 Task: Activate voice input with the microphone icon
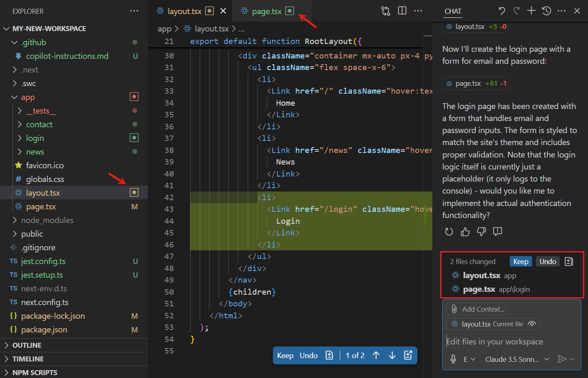point(453,359)
